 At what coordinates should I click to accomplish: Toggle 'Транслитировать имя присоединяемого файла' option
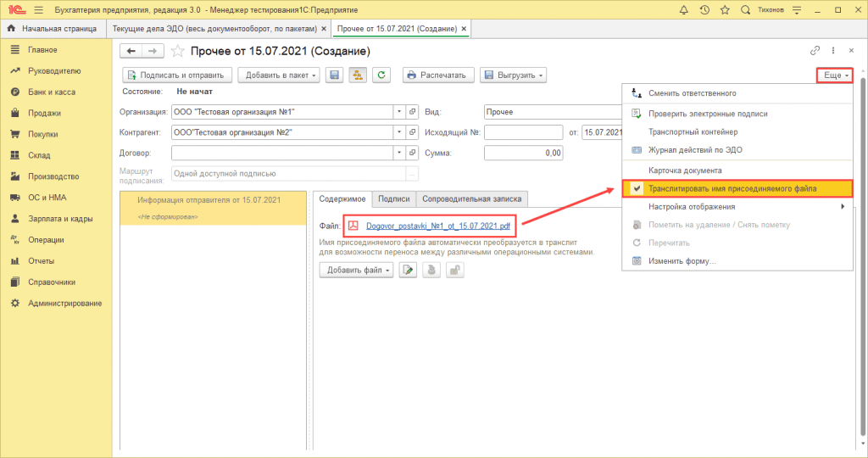click(732, 188)
